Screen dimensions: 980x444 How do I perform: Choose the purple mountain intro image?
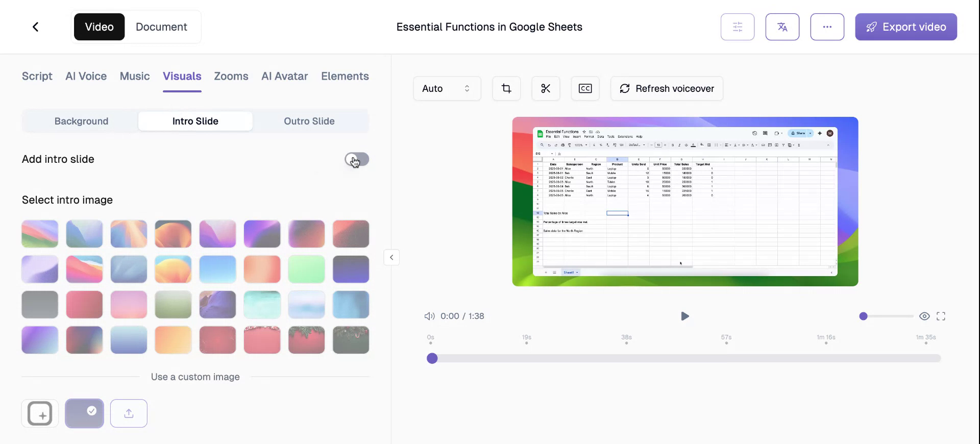217,304
